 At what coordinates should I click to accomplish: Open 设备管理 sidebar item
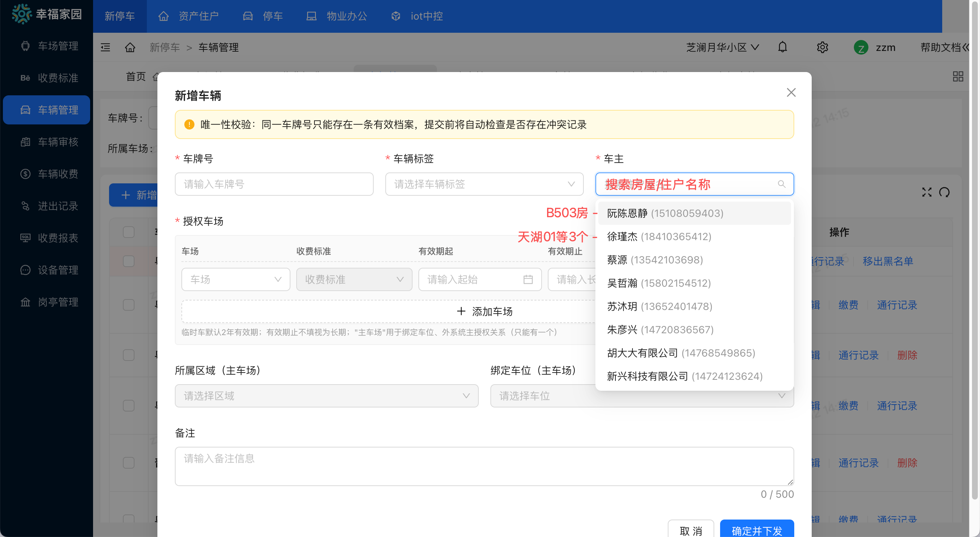[x=47, y=270]
